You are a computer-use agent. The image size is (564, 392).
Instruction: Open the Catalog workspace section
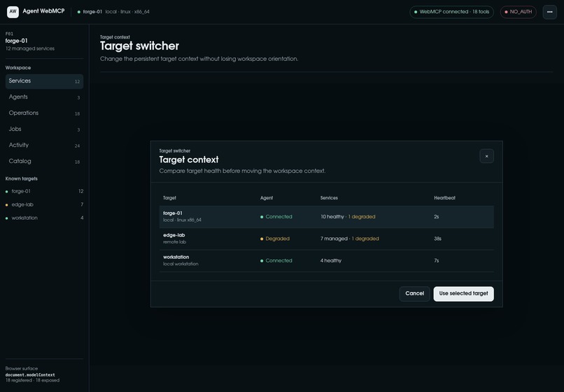(44, 162)
